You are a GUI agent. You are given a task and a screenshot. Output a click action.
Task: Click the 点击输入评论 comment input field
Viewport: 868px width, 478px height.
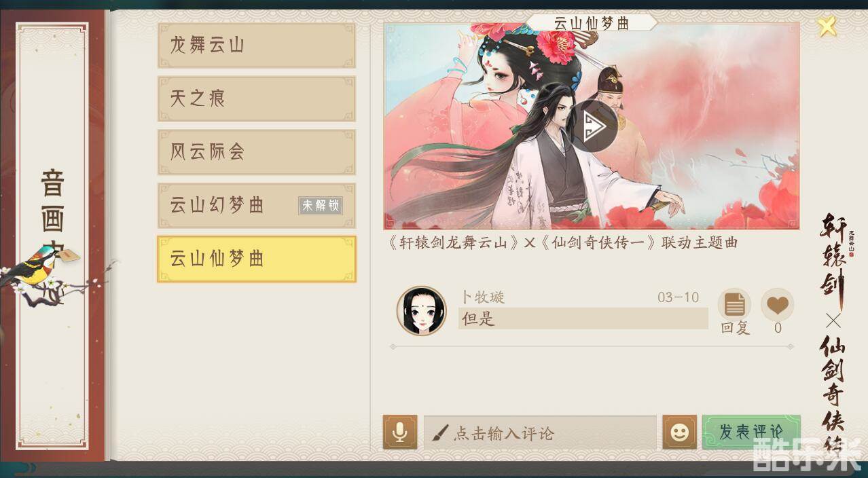(x=540, y=433)
